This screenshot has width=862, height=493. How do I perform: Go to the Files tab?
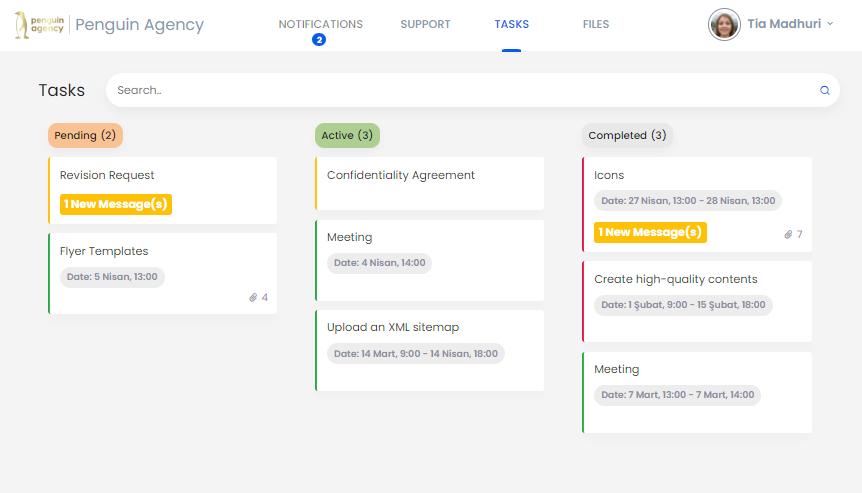[x=596, y=24]
